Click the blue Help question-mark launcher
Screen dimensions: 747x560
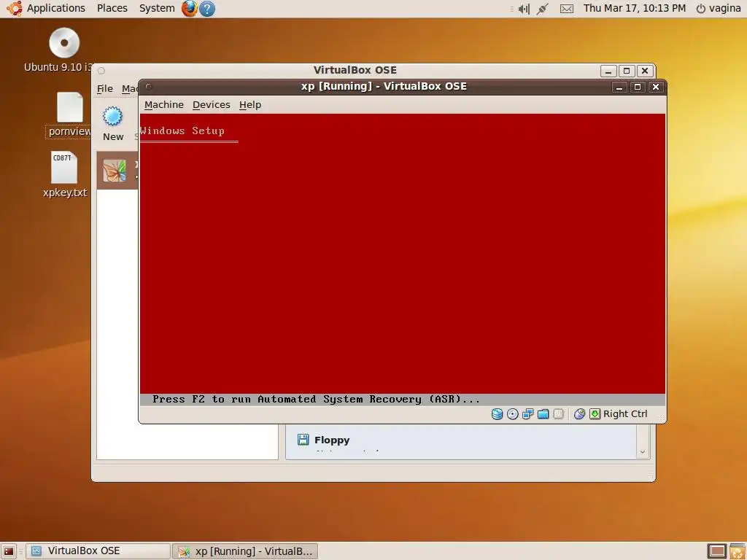pyautogui.click(x=206, y=9)
